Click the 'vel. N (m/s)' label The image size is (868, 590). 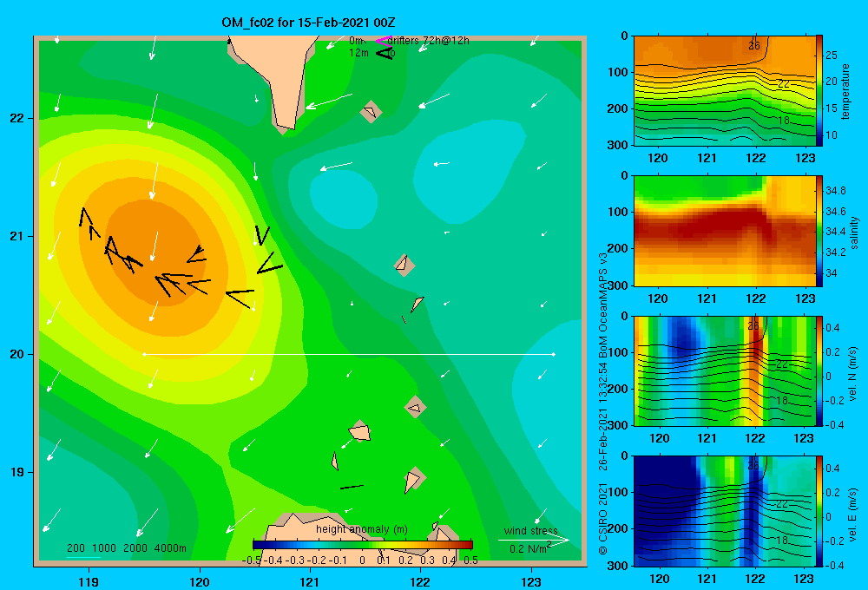click(852, 374)
